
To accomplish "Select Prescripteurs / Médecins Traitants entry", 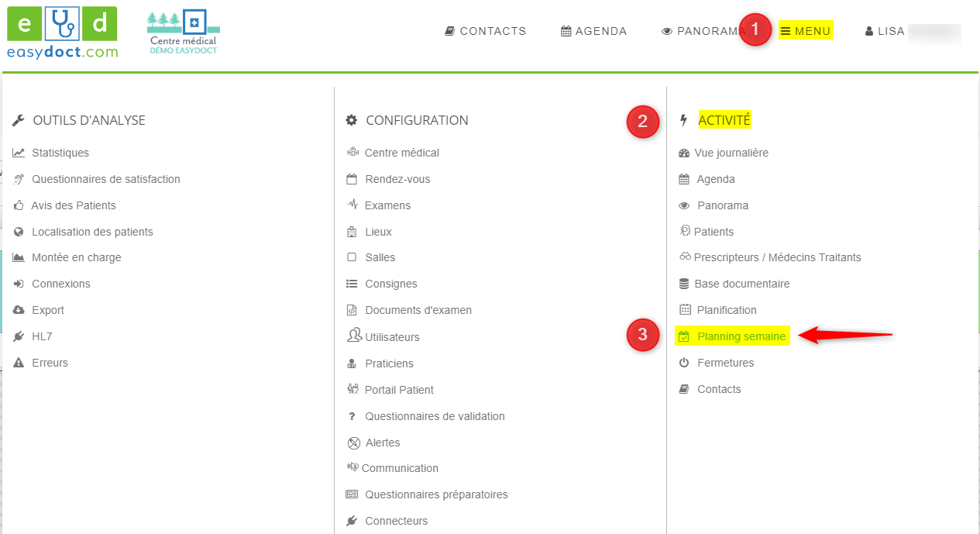I will (x=777, y=257).
